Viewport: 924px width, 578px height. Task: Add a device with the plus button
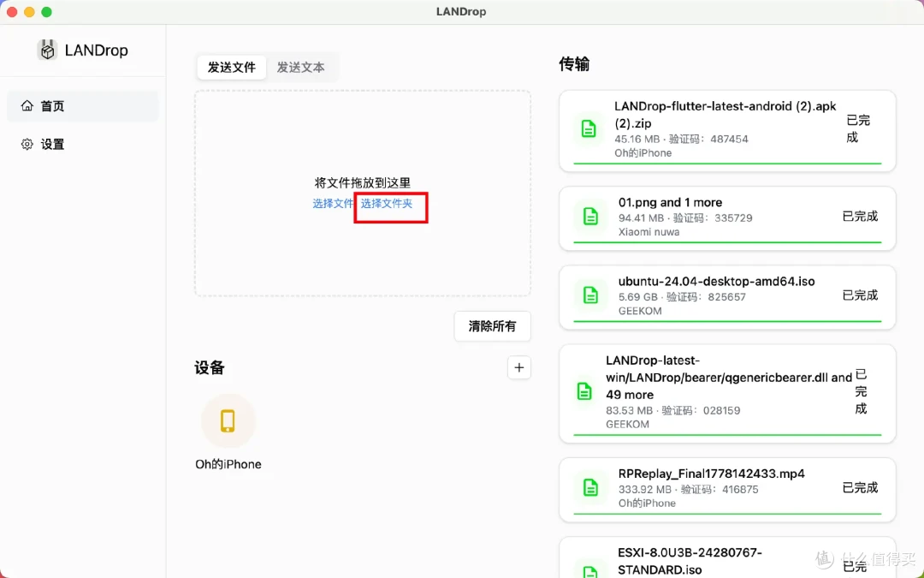coord(518,367)
